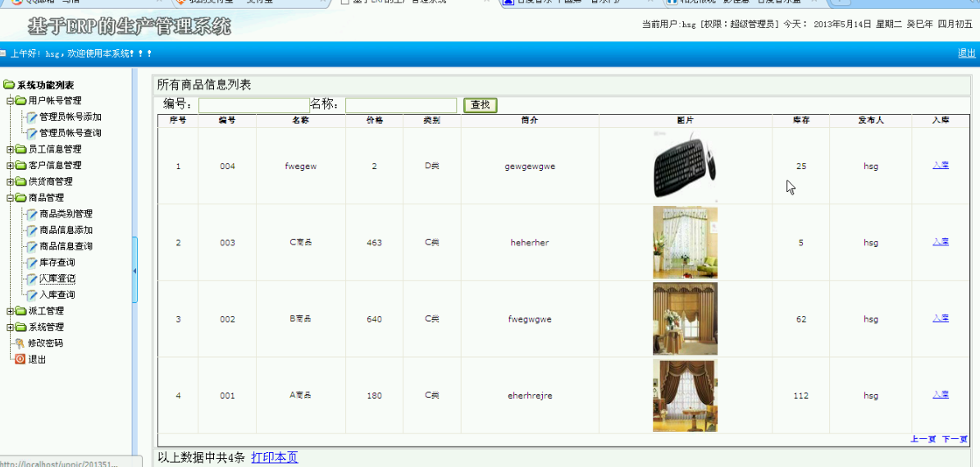Click the name cell 'fwegew'
The height and width of the screenshot is (467, 980).
pos(301,167)
